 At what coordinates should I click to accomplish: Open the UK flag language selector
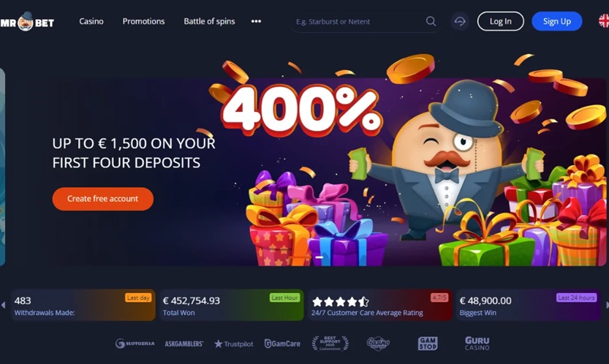[x=604, y=21]
